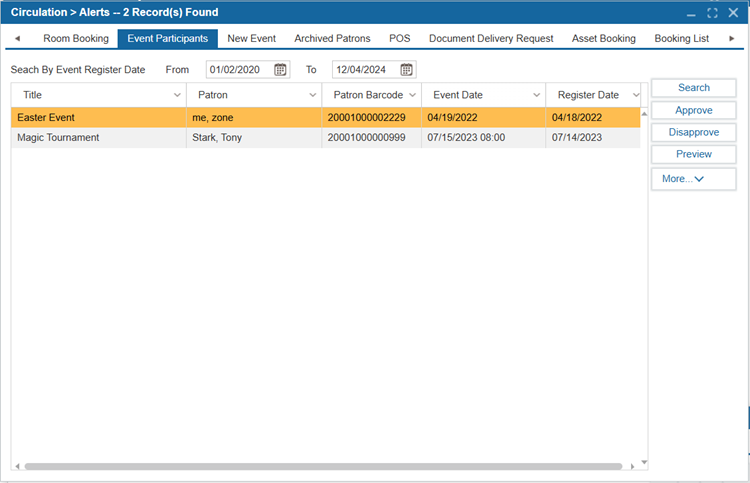Switch to Document Delivery Request tab
Screen dimensions: 750x483
[491, 39]
